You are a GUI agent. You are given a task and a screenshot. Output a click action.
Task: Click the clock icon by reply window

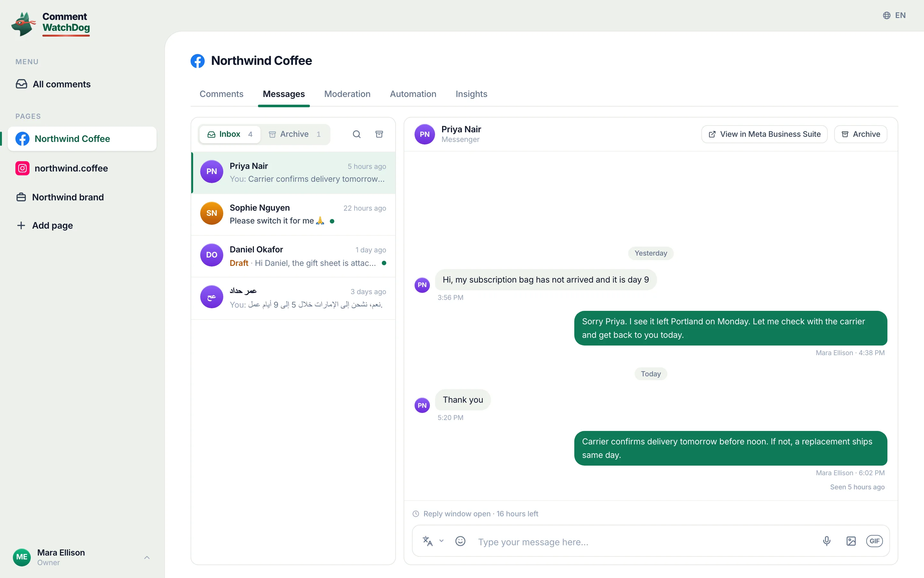416,514
